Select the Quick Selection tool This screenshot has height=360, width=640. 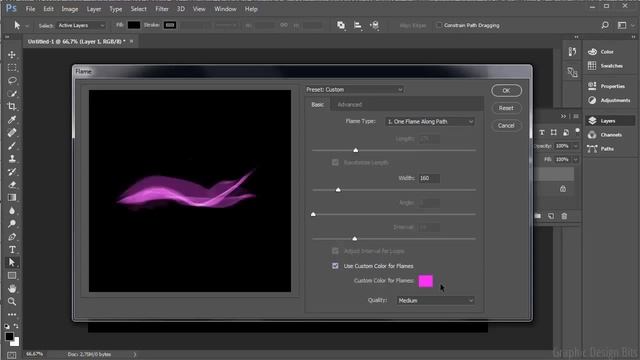[x=12, y=93]
